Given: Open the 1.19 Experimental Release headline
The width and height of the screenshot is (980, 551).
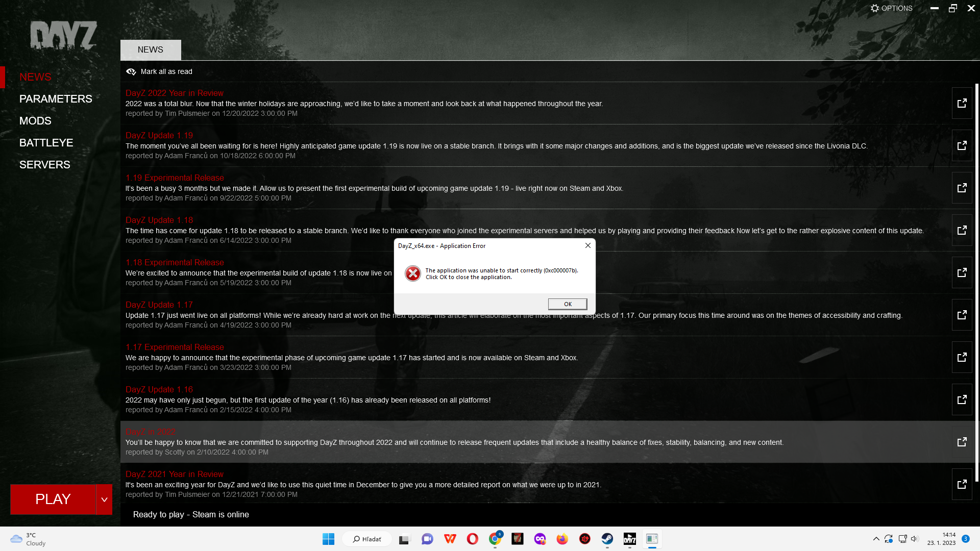Looking at the screenshot, I should click(175, 178).
